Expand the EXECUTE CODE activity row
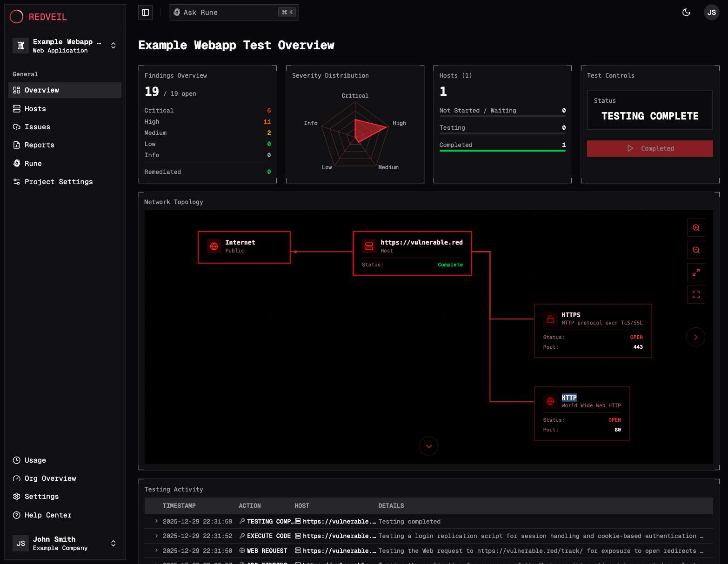This screenshot has height=564, width=728. (x=156, y=536)
